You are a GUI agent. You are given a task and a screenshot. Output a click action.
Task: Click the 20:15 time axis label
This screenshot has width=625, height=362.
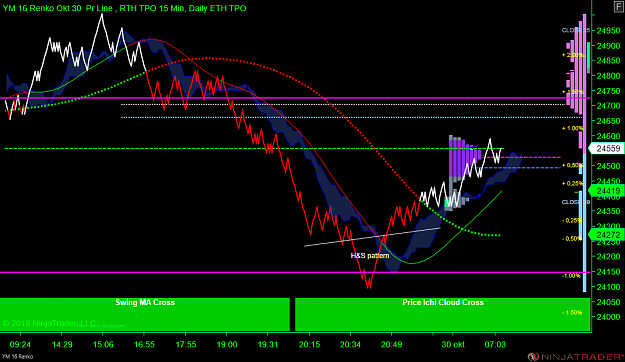(x=309, y=344)
